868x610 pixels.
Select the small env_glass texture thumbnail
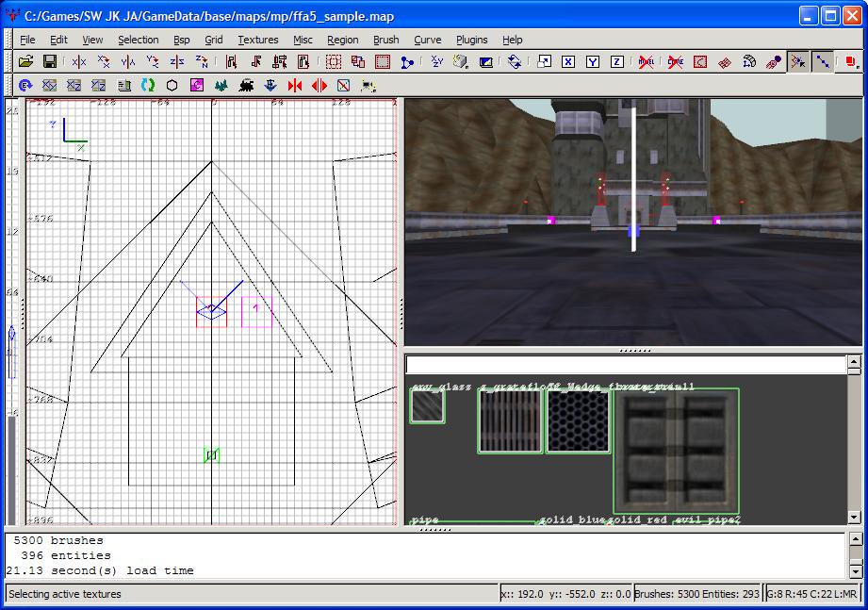pyautogui.click(x=427, y=406)
